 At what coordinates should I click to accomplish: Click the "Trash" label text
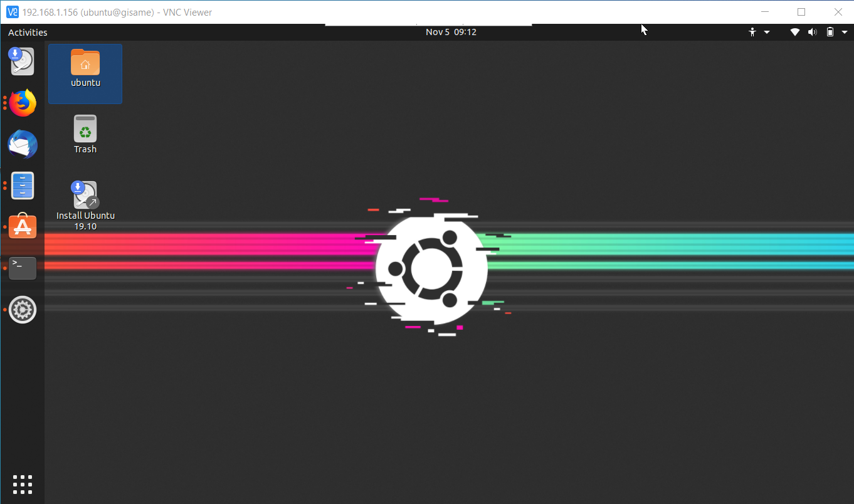pos(85,149)
